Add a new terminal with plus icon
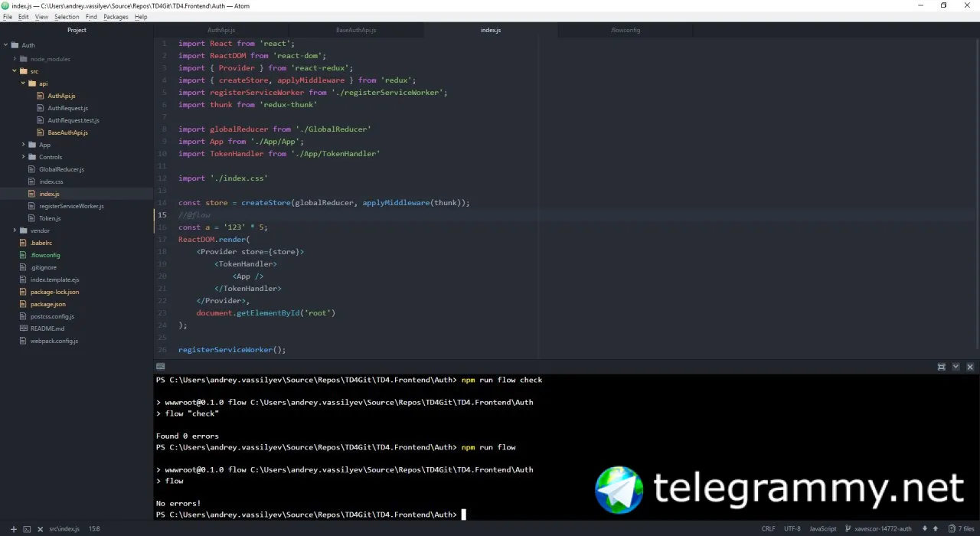Viewport: 980px width, 536px height. (x=13, y=529)
